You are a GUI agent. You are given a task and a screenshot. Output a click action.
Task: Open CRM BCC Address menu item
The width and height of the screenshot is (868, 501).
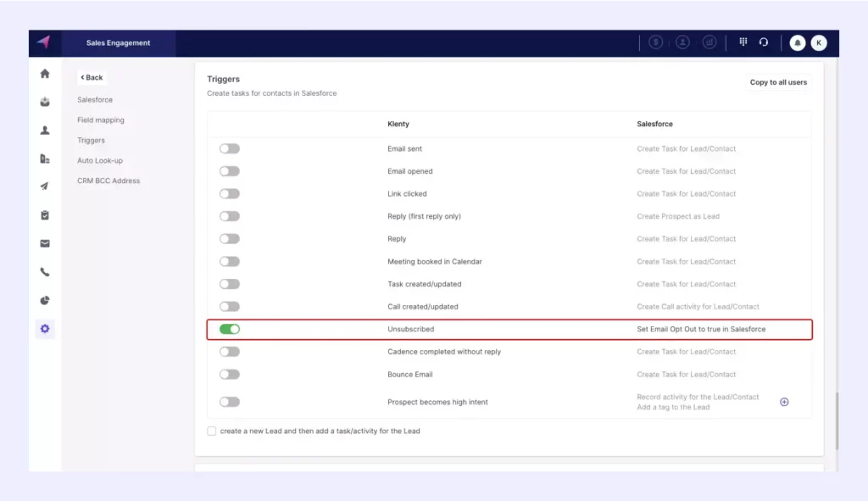108,181
